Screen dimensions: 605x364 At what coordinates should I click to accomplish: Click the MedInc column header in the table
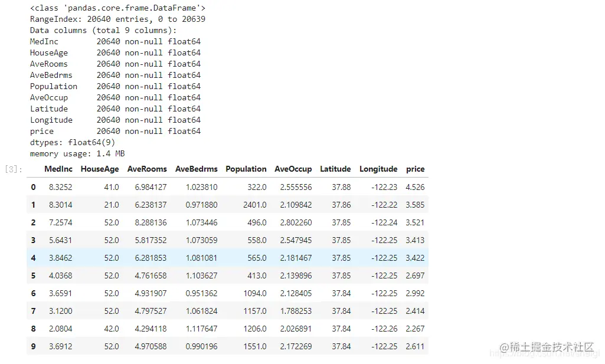pyautogui.click(x=58, y=169)
